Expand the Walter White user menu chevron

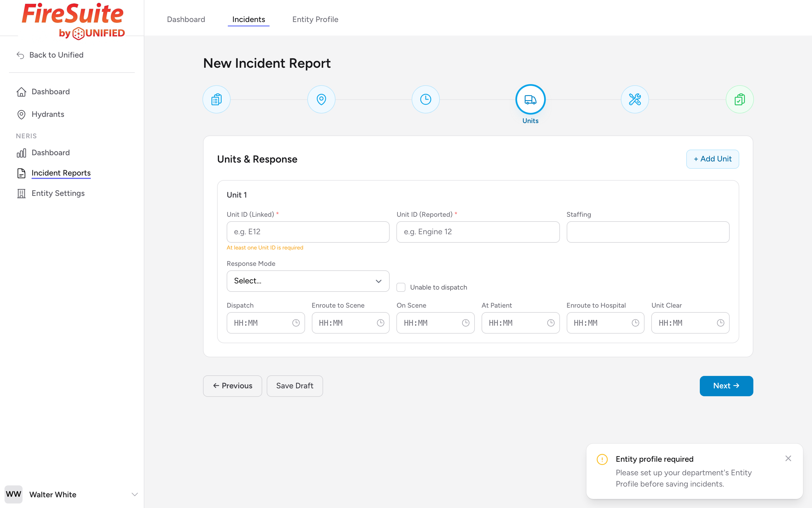(x=134, y=494)
